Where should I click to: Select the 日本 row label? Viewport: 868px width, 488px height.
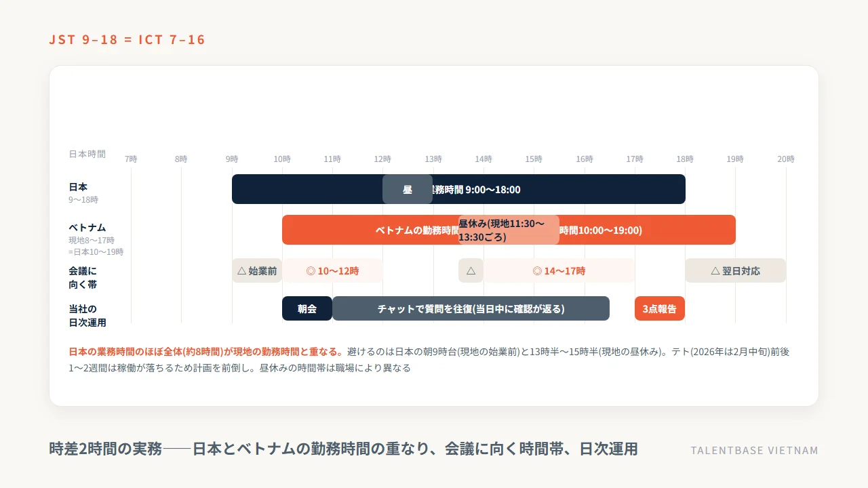pos(78,187)
